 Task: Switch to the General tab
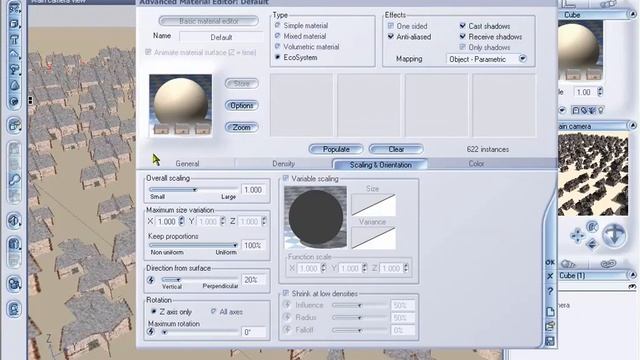click(x=187, y=164)
